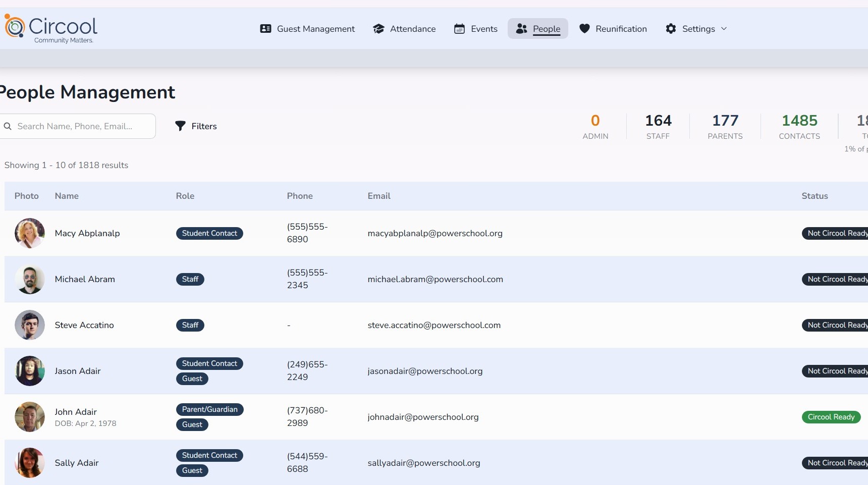Viewport: 868px width, 485px height.
Task: Click email michael.abram@powerschool.com
Action: (436, 279)
